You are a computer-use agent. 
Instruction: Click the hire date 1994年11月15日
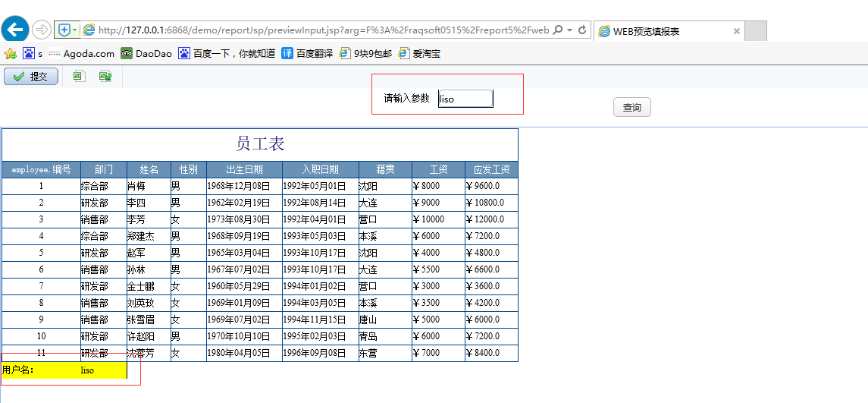tap(321, 320)
